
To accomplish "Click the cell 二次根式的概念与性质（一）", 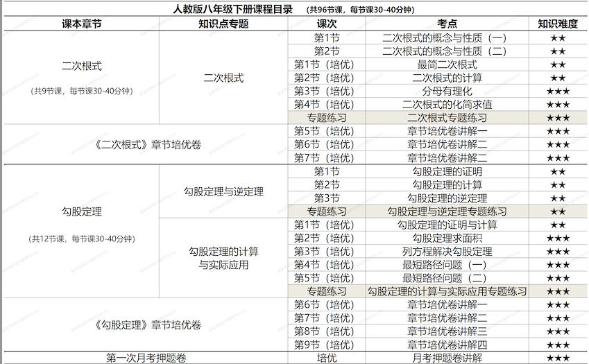I will 447,38.
